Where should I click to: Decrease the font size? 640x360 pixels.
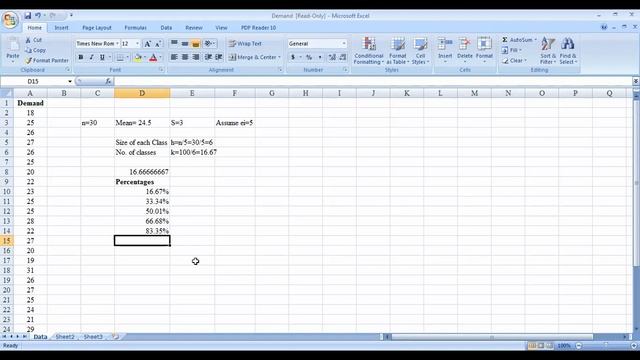click(158, 44)
